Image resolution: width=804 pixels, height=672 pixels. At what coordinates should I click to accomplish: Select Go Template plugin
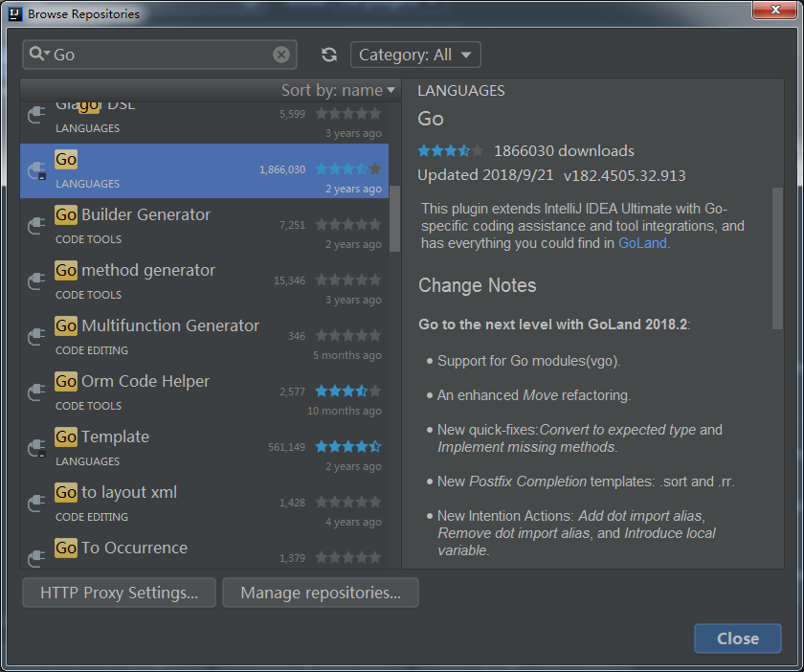pyautogui.click(x=204, y=448)
